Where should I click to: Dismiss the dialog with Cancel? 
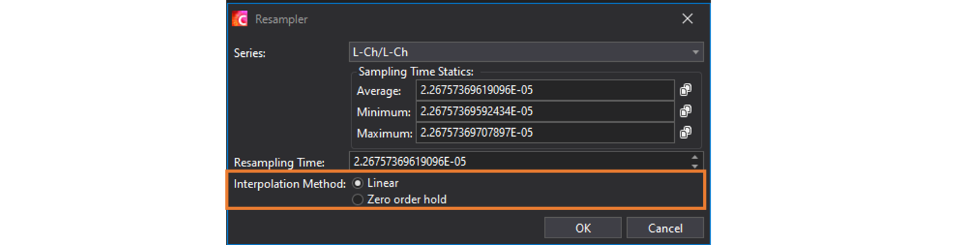pyautogui.click(x=665, y=228)
